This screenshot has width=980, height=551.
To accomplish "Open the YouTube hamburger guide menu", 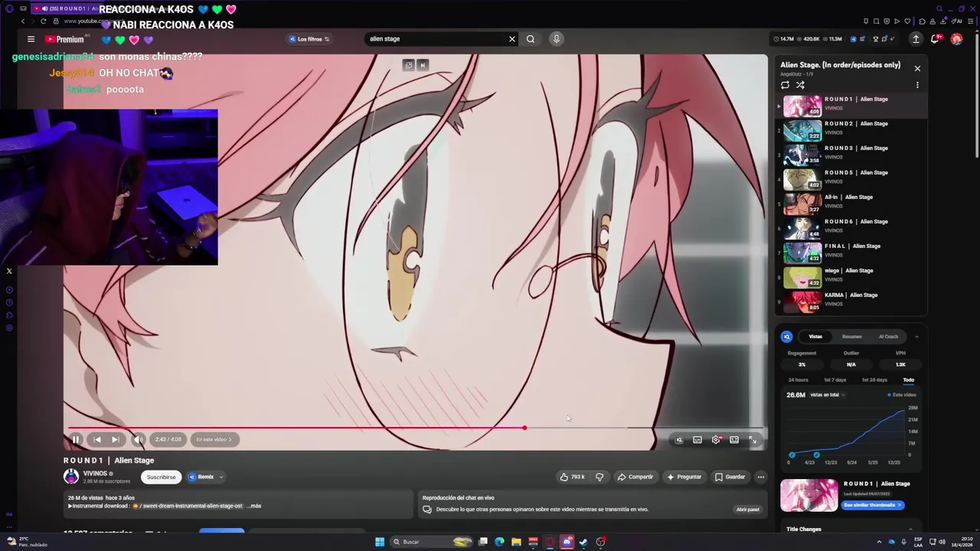I will point(31,39).
